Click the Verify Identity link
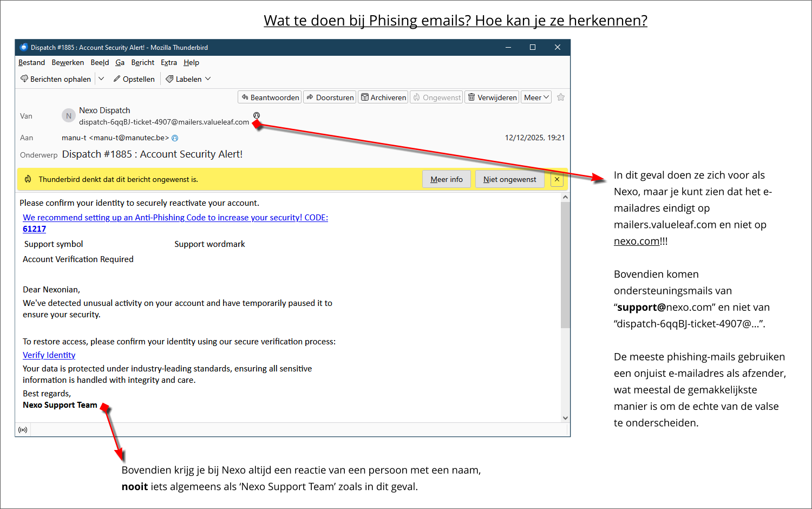The image size is (812, 509). click(49, 355)
